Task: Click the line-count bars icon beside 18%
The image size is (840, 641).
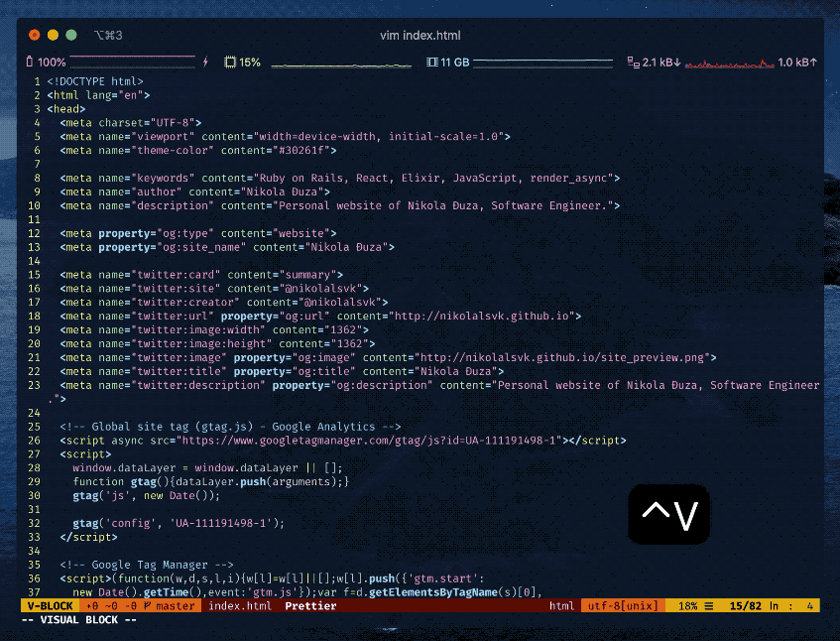Action: (x=709, y=606)
